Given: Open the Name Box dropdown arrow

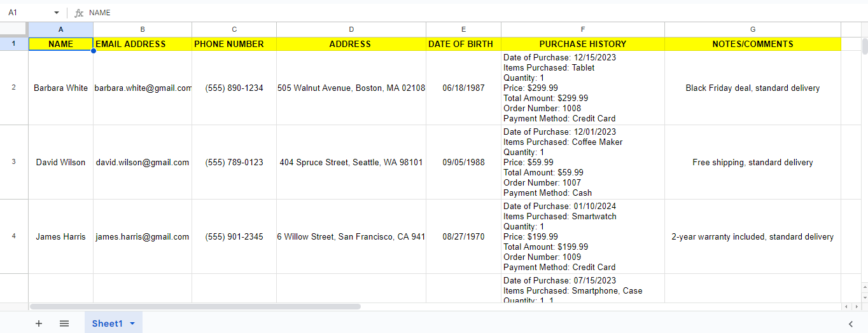Looking at the screenshot, I should [56, 13].
